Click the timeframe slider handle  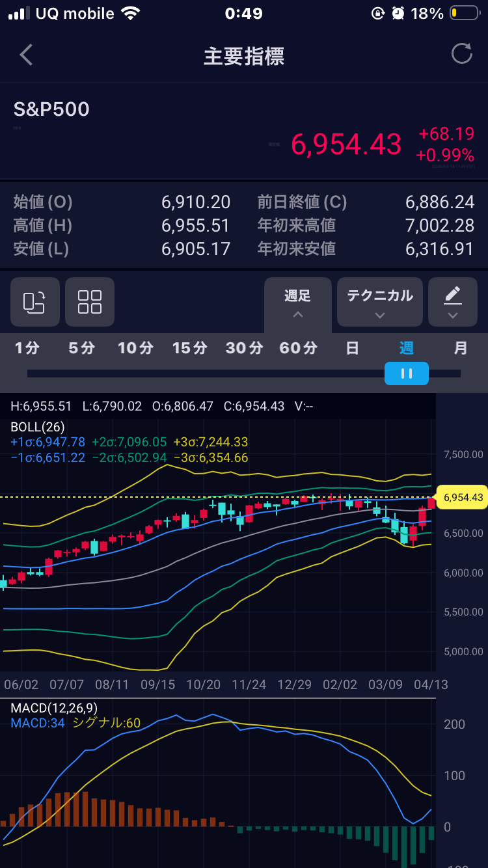pyautogui.click(x=407, y=373)
